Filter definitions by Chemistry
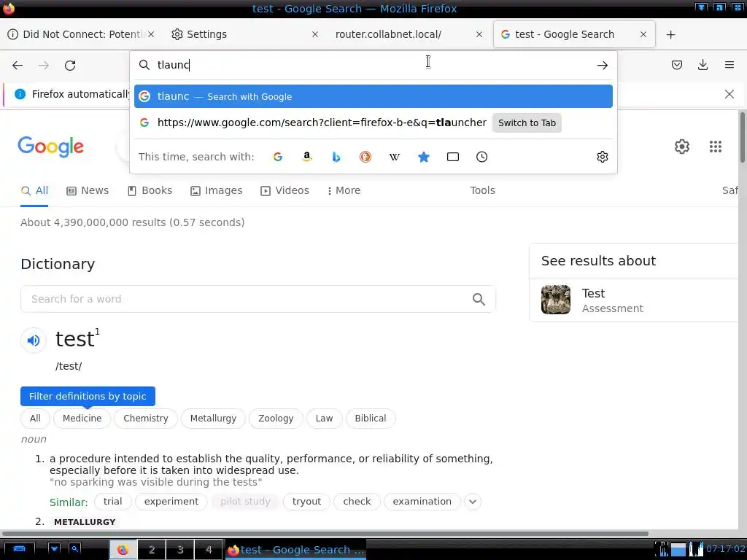The height and width of the screenshot is (560, 747). (x=146, y=418)
